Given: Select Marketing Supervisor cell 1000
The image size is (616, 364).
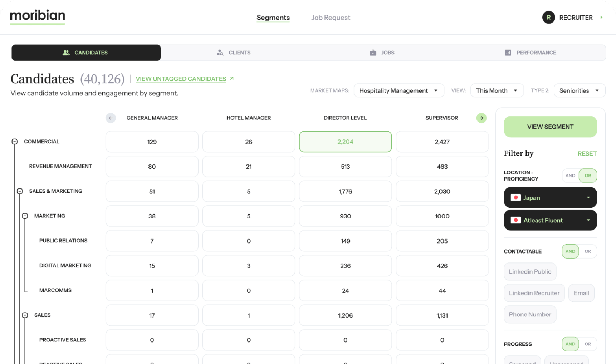Looking at the screenshot, I should click(442, 216).
